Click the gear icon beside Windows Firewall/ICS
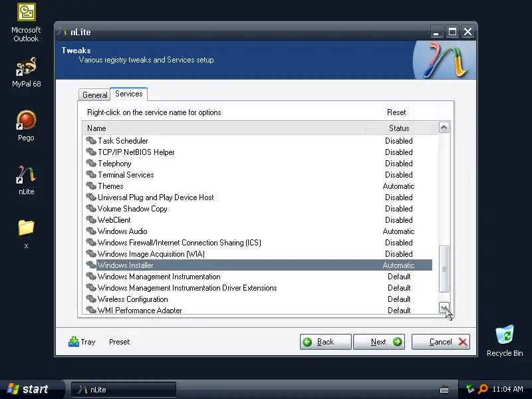 91,242
